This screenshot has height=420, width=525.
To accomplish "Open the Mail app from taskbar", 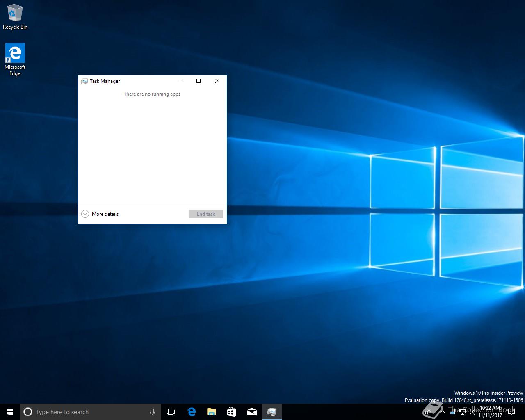I will coord(252,412).
